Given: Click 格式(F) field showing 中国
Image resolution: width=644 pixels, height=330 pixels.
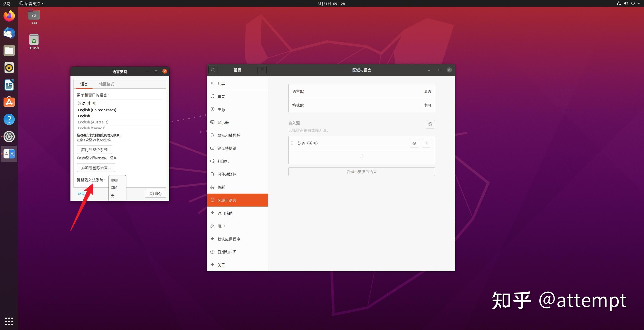Looking at the screenshot, I should tap(361, 105).
